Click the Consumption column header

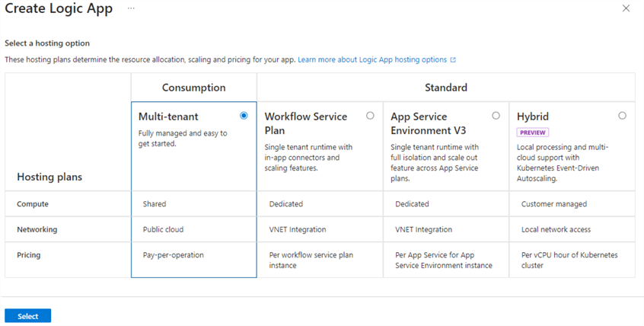pyautogui.click(x=193, y=88)
